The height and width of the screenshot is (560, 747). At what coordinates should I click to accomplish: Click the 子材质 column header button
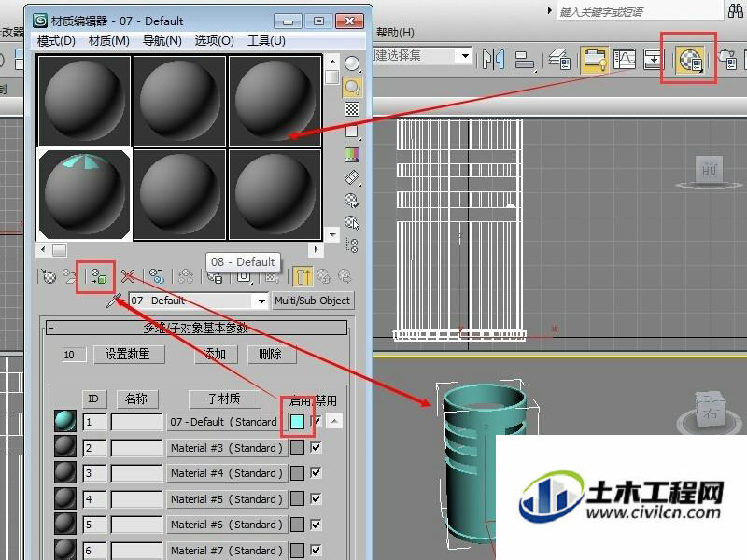tap(224, 399)
